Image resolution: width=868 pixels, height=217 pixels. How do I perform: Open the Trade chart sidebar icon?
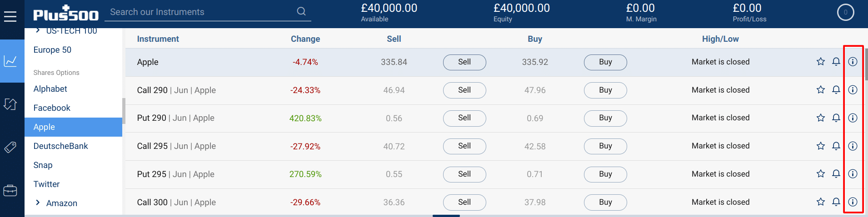(10, 61)
